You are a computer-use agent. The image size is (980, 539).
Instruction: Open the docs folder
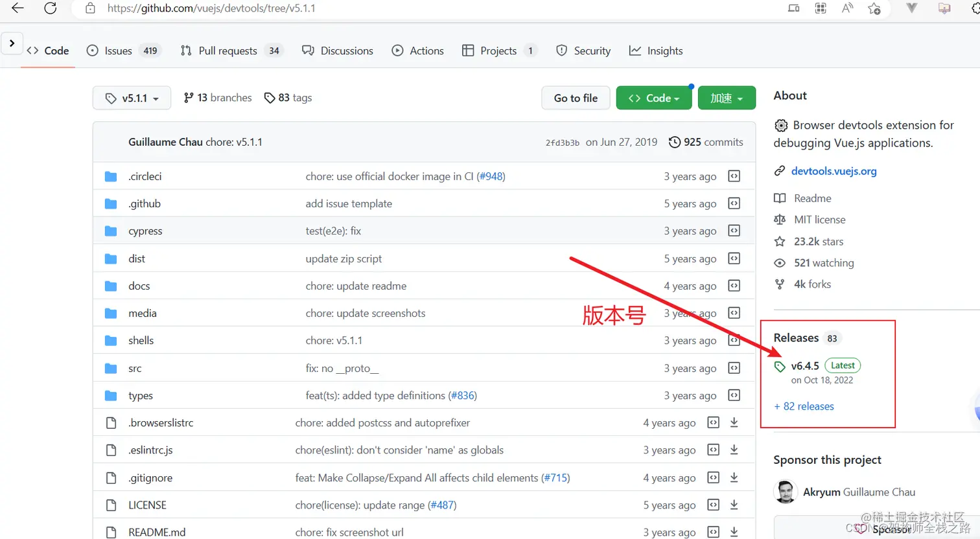139,286
